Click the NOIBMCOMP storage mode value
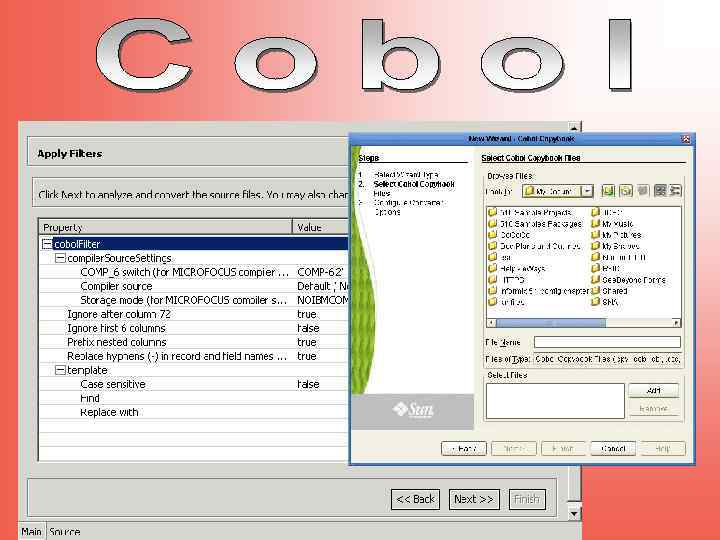 point(323,300)
